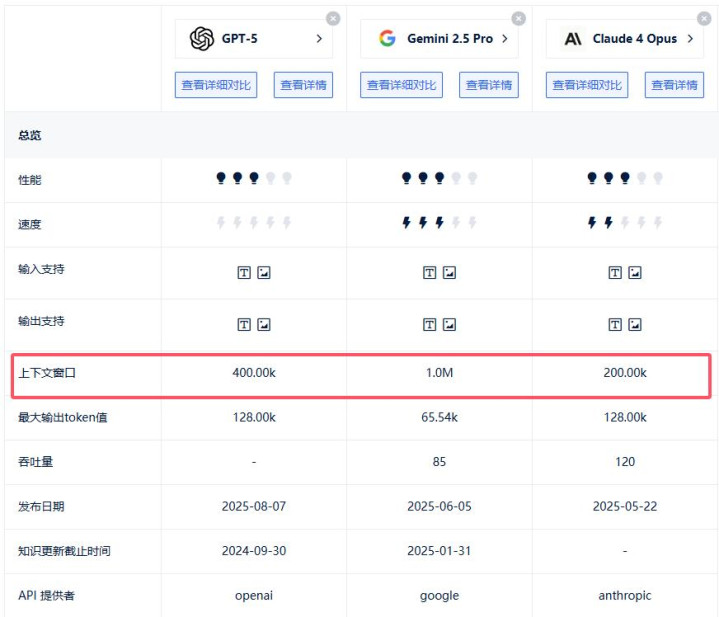Open 查看详情 under Claude 4 Opus

pos(674,85)
